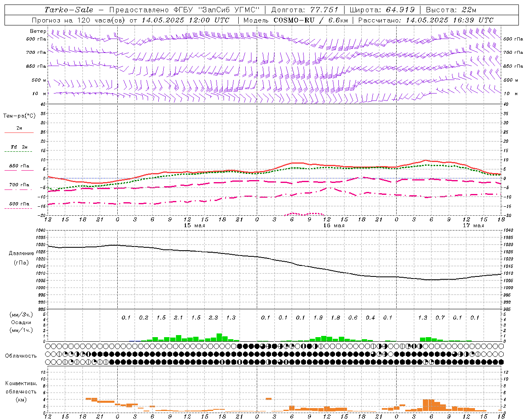
Task: Click the 3-hour precipitation value 1.9
Action: (x=318, y=317)
